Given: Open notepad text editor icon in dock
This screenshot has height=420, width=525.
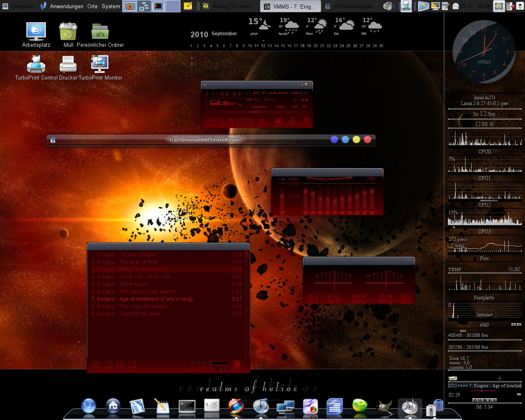Looking at the screenshot, I should 162,406.
